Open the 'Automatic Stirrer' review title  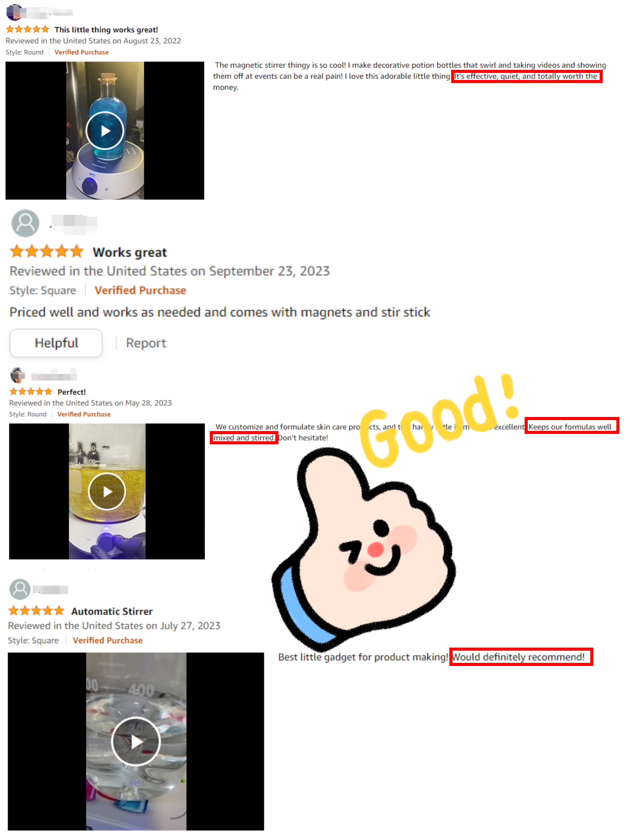pyautogui.click(x=112, y=611)
